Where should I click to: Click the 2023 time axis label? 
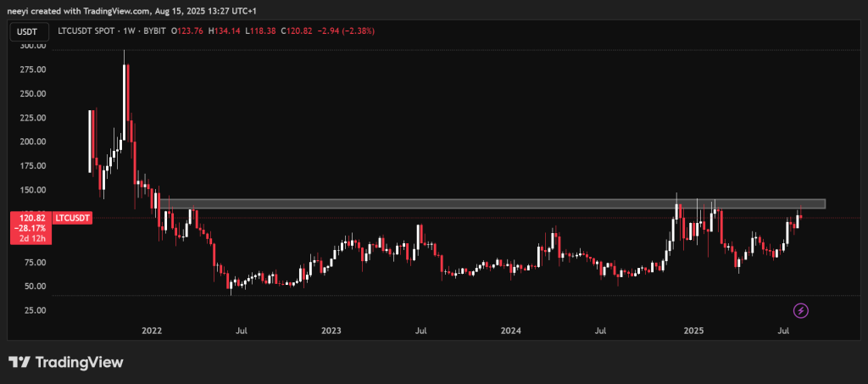pyautogui.click(x=331, y=331)
